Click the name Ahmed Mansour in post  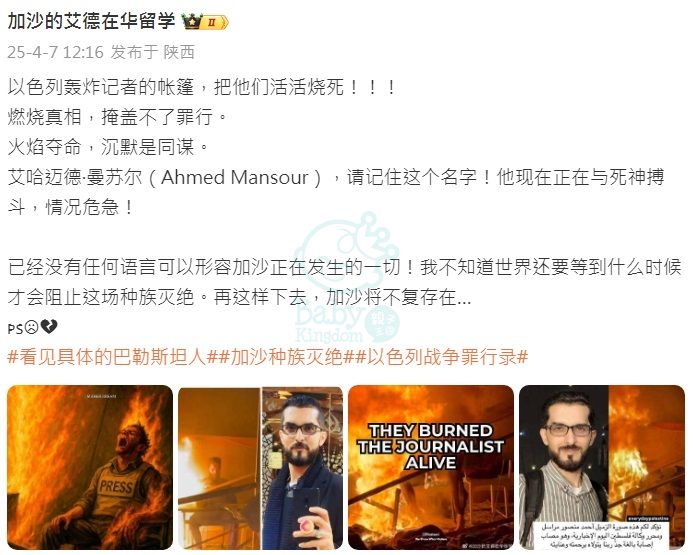[235, 178]
